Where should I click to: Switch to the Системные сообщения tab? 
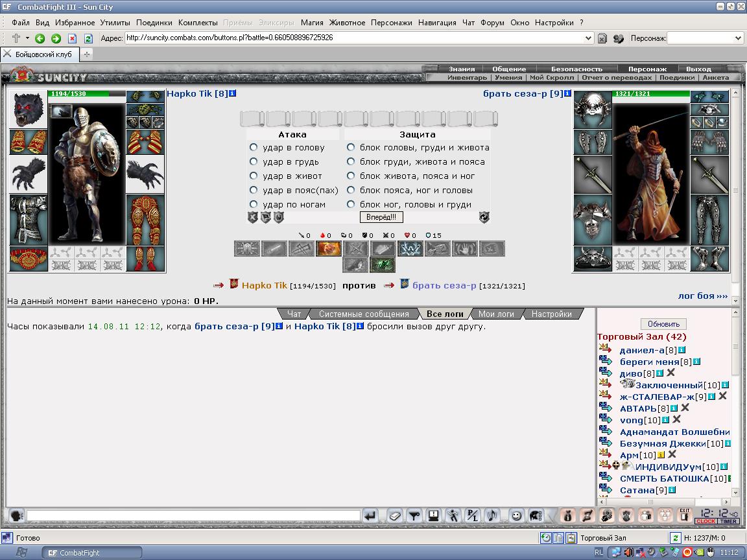(x=364, y=314)
